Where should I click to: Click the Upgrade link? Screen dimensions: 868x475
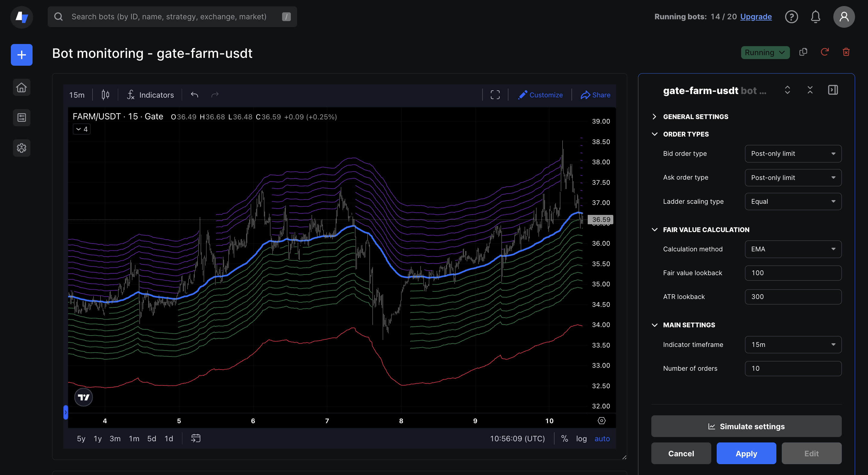pos(756,17)
